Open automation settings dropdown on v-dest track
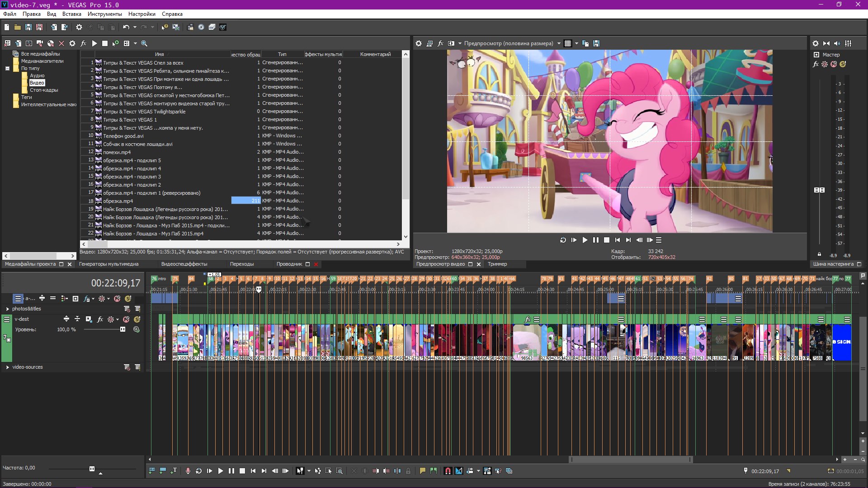This screenshot has width=868, height=488. point(118,319)
